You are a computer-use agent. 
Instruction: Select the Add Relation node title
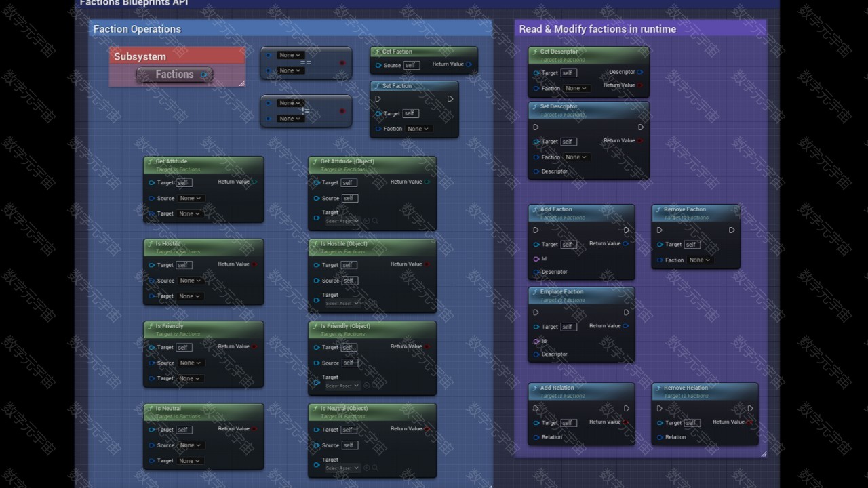(x=557, y=388)
